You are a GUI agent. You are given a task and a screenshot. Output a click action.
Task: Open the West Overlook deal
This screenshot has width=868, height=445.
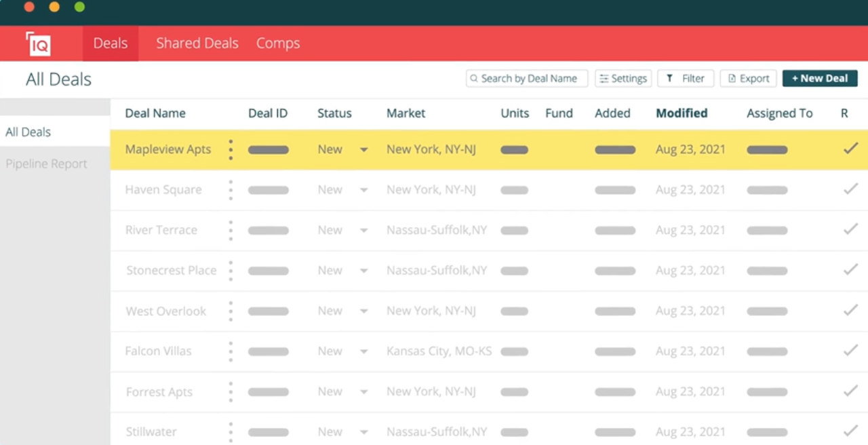[x=166, y=311]
